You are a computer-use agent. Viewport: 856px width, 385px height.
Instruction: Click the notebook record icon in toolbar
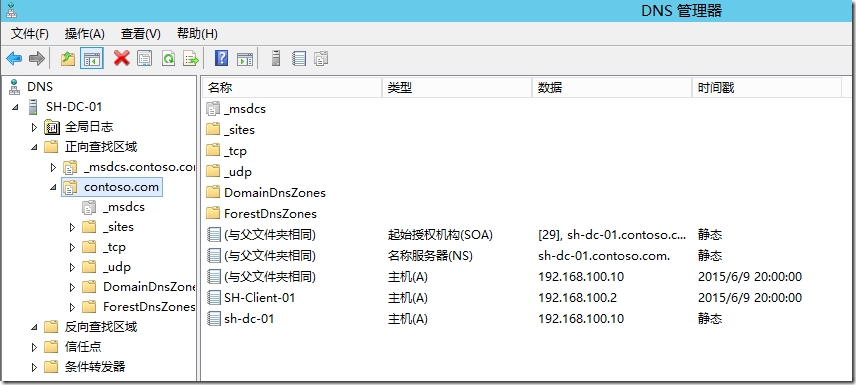point(299,58)
